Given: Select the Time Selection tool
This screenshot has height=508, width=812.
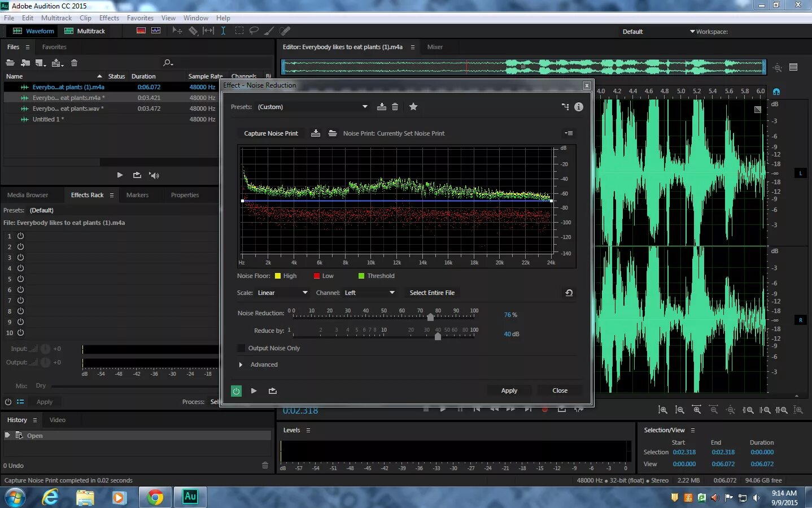Looking at the screenshot, I should 223,31.
